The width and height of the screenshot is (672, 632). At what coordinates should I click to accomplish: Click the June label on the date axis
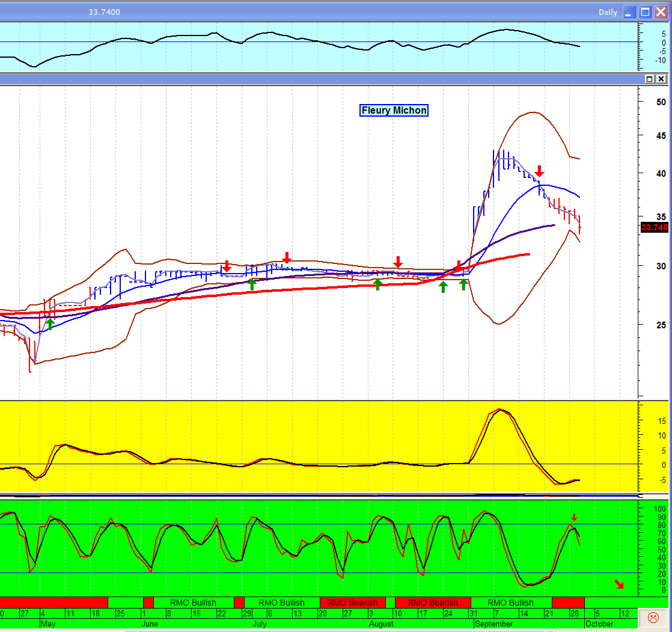[x=150, y=624]
